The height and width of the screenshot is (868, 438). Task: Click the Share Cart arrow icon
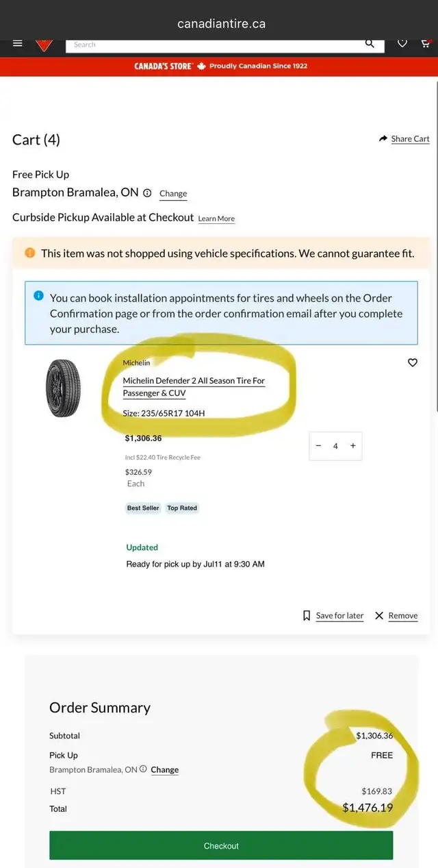pyautogui.click(x=383, y=138)
